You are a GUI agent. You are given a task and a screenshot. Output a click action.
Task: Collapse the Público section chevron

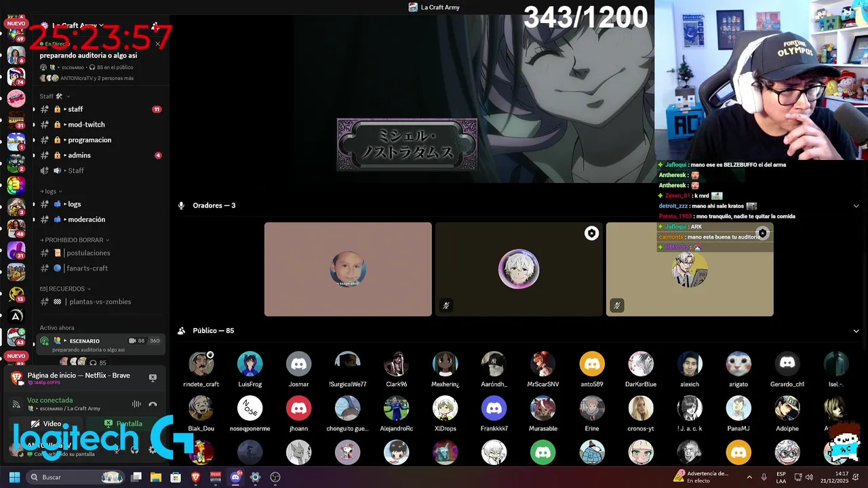point(856,331)
